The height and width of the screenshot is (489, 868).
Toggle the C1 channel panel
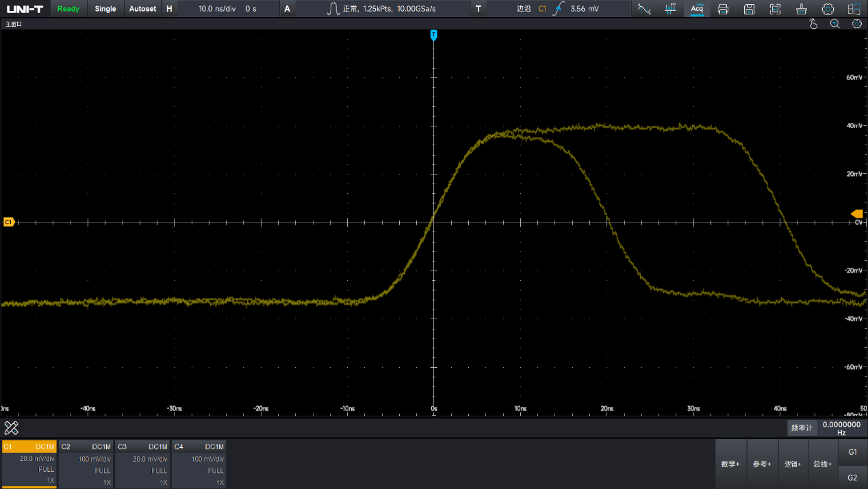pos(29,464)
